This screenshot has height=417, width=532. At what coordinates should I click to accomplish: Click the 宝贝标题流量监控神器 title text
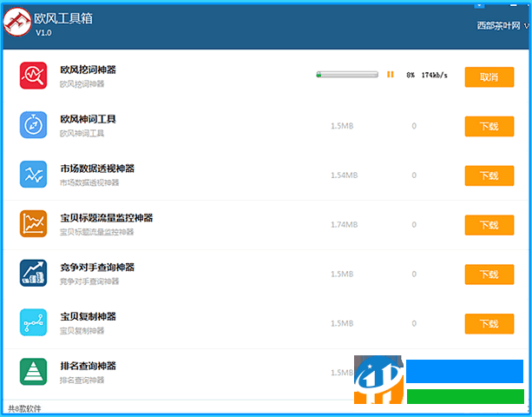[107, 218]
